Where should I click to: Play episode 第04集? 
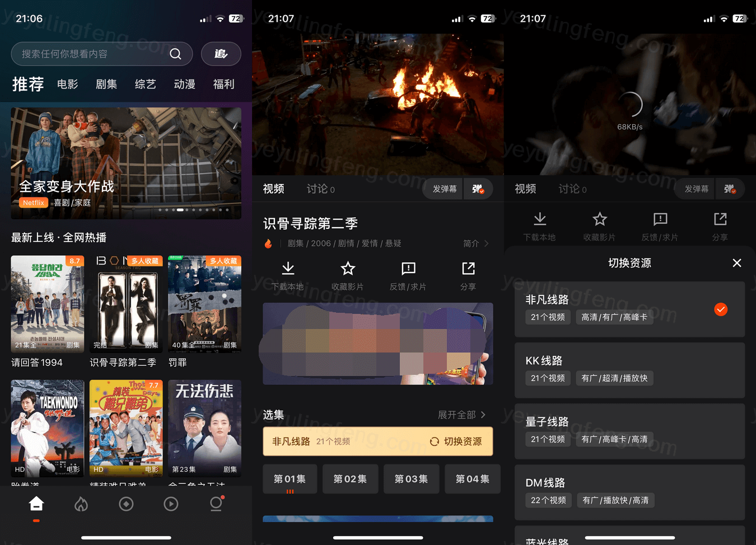473,479
